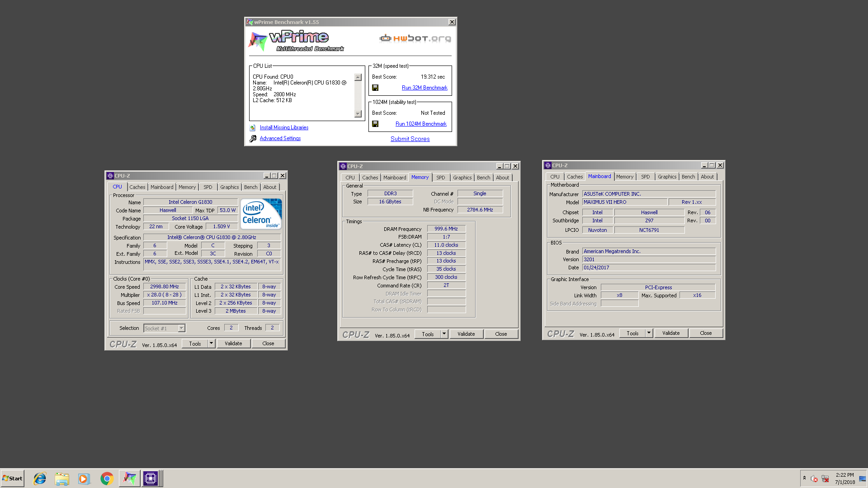868x488 pixels.
Task: Expand Tools dropdown arrow in Memory window
Action: [x=444, y=334]
